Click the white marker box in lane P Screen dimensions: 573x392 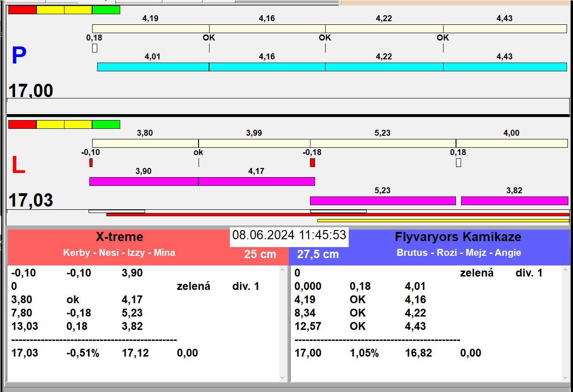pyautogui.click(x=94, y=48)
